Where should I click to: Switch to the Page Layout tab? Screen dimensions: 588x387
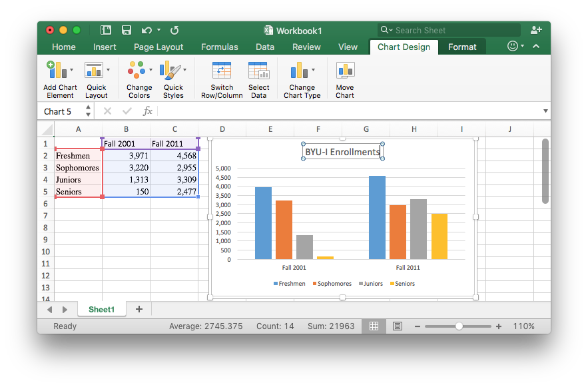[158, 47]
